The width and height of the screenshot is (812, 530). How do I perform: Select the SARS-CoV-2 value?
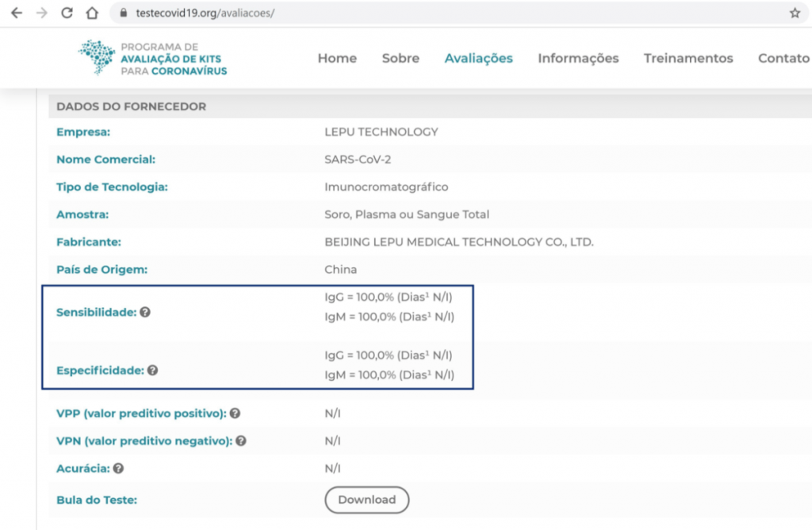(358, 159)
